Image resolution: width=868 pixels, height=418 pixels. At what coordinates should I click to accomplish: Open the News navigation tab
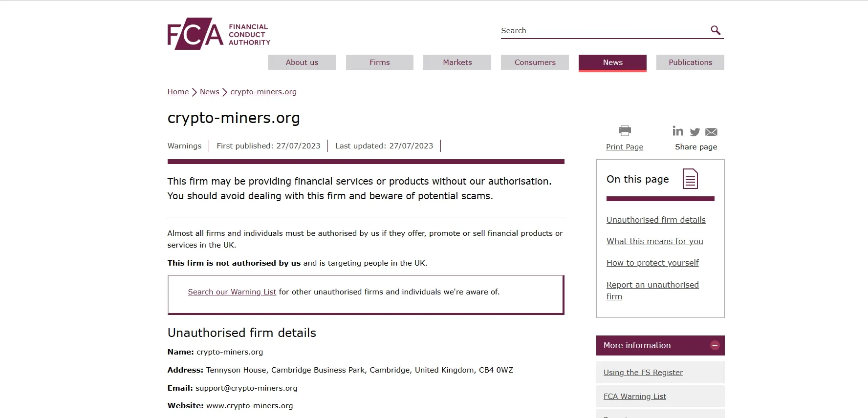point(612,63)
